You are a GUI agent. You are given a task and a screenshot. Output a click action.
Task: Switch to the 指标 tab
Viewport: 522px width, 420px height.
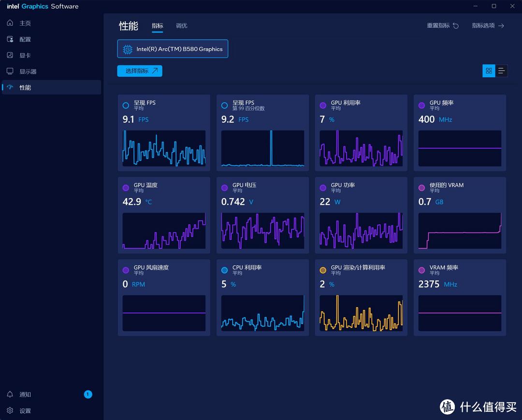point(158,26)
